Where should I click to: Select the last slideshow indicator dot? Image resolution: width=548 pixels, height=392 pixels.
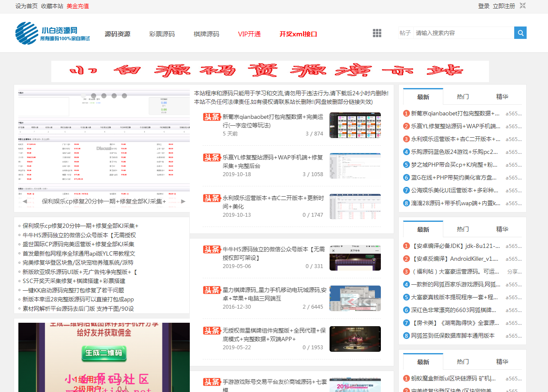pyautogui.click(x=124, y=96)
